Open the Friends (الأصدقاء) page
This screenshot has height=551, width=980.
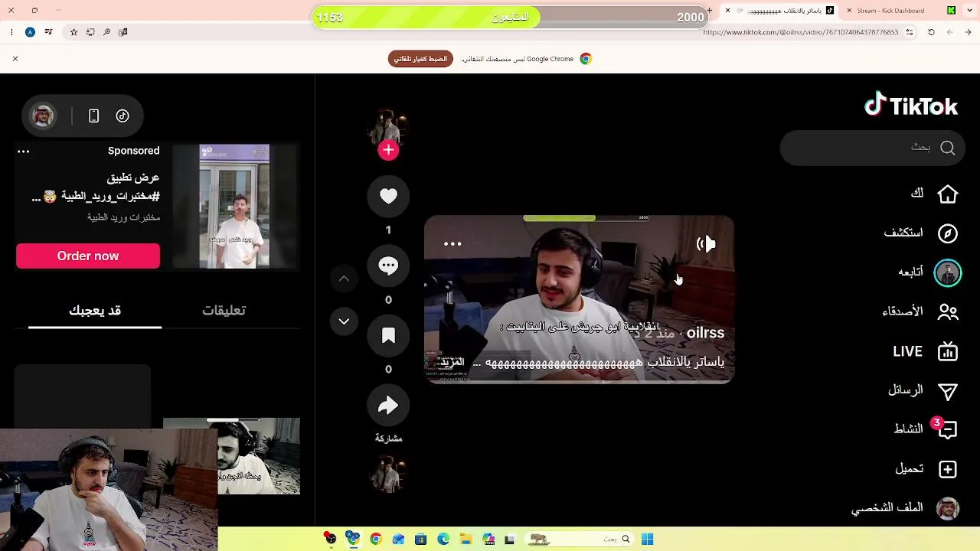coord(920,311)
